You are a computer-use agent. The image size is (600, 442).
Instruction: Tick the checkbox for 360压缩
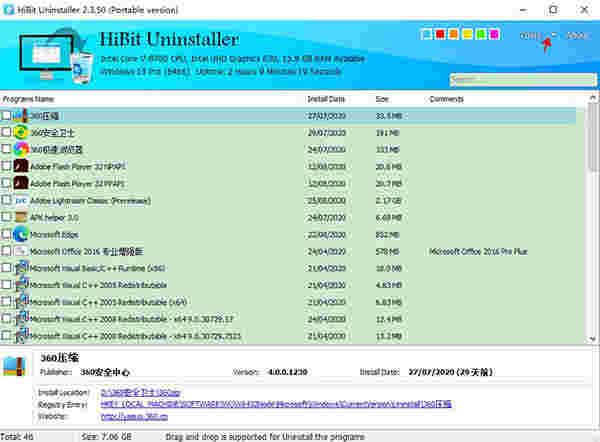point(6,115)
